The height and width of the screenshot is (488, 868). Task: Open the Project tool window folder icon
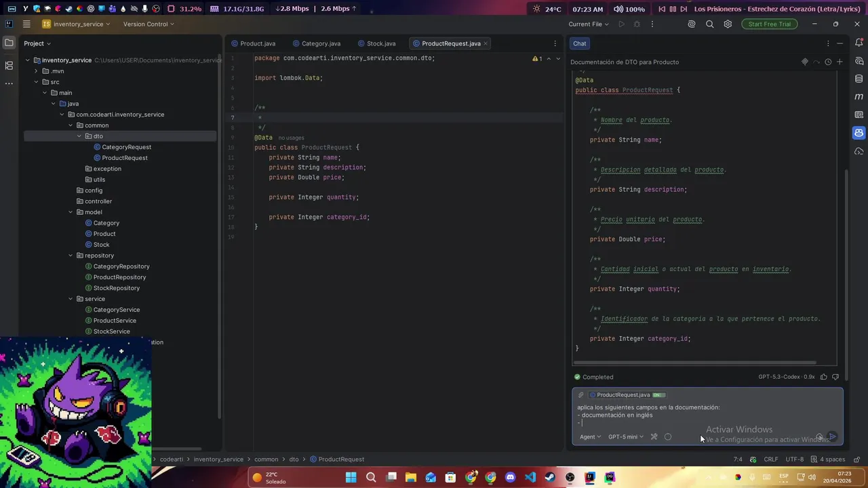tap(9, 43)
